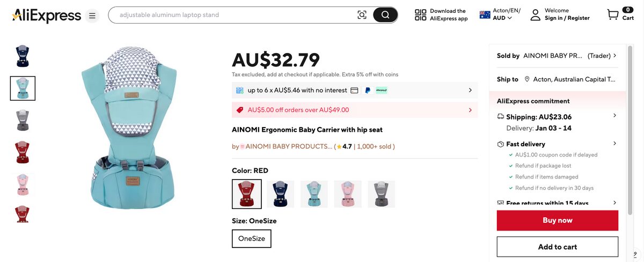This screenshot has height=262, width=644.
Task: Pick the pink carrier color option
Action: (x=348, y=194)
